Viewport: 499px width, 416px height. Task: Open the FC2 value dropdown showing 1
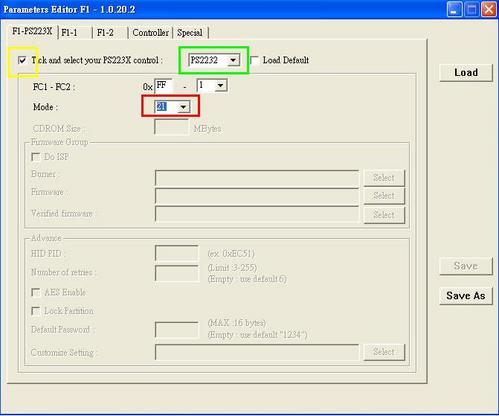point(220,86)
